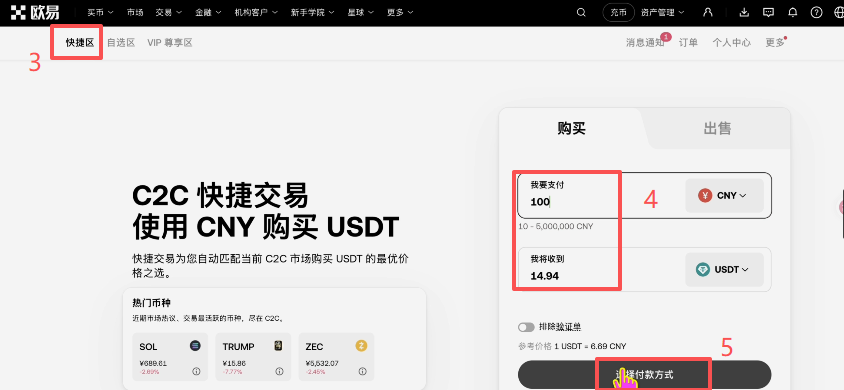Open the notifications bell icon

pyautogui.click(x=792, y=12)
